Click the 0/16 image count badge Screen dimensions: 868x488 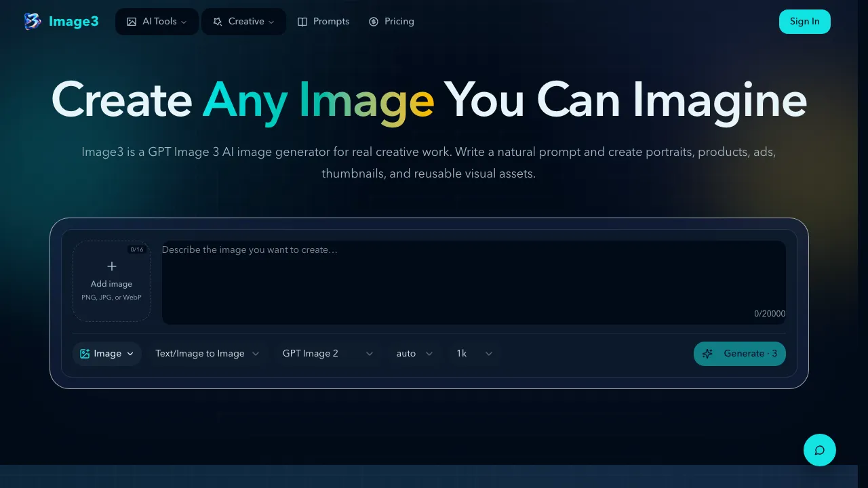click(x=137, y=249)
